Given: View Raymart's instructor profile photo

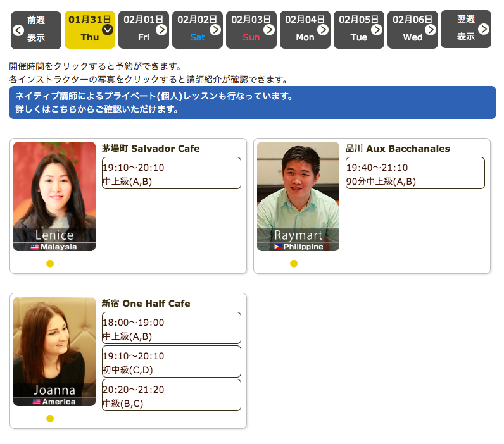Looking at the screenshot, I should coord(298,196).
